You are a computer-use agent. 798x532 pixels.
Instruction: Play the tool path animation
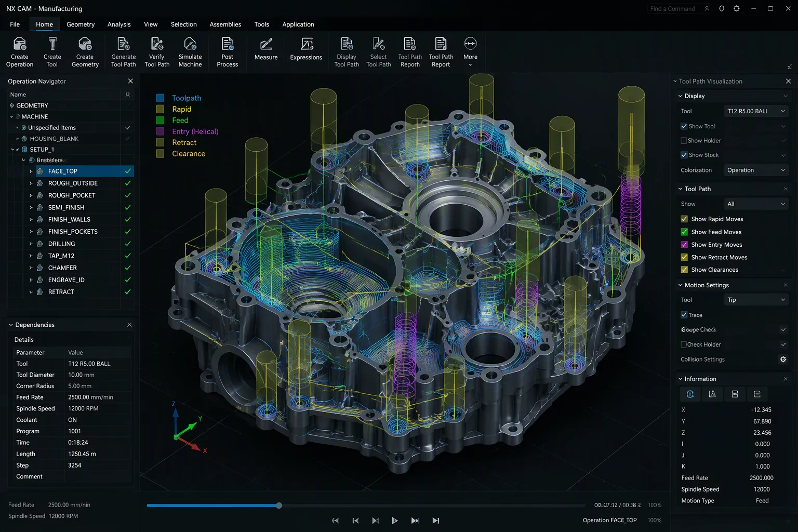(395, 521)
